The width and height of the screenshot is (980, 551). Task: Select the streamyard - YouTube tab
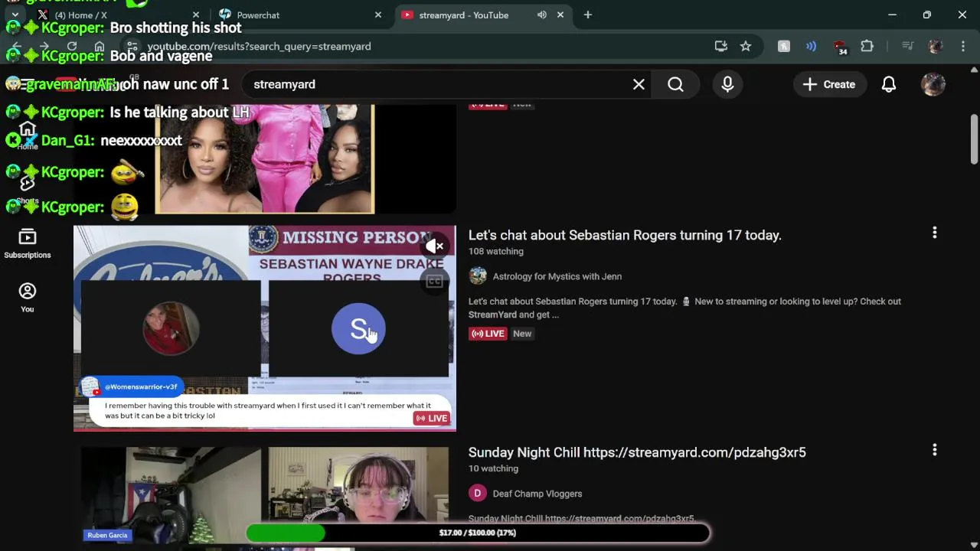[x=482, y=15]
